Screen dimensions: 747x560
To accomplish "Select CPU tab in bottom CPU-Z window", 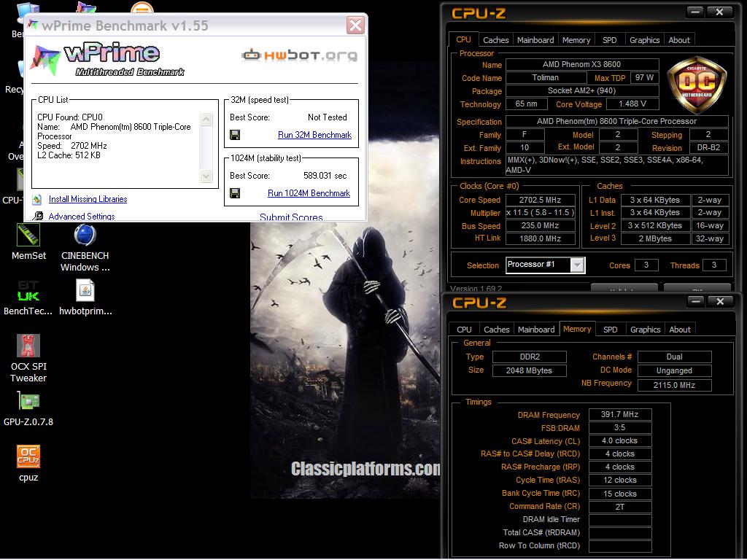I will (464, 330).
